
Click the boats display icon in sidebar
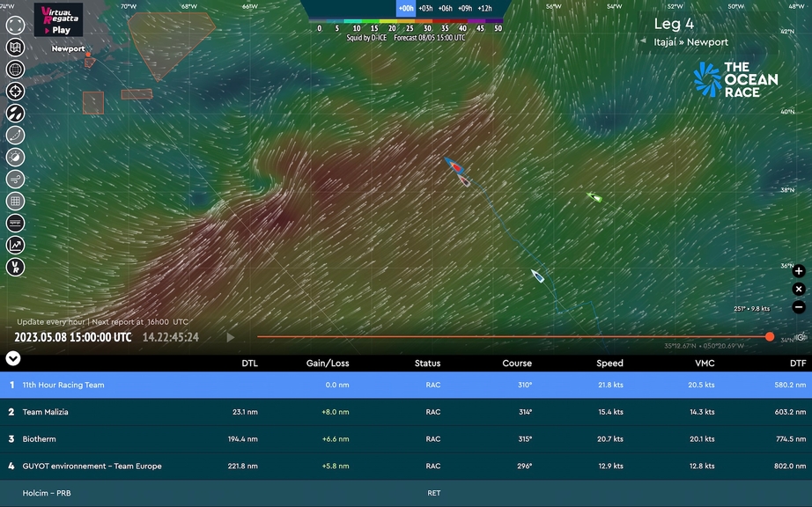click(x=15, y=114)
